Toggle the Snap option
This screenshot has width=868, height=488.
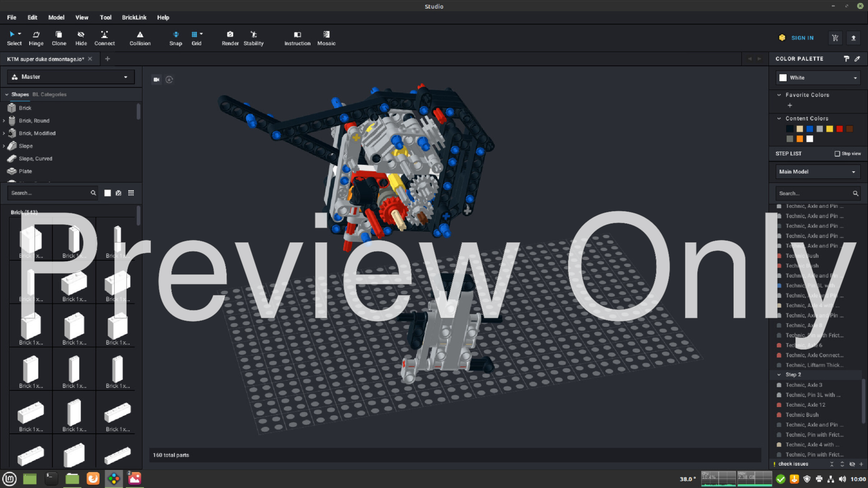click(x=175, y=38)
